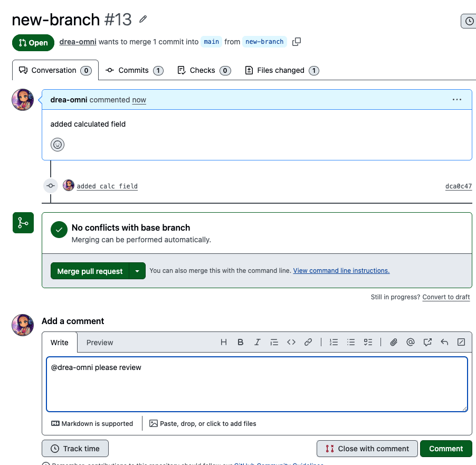Attach files using the paperclip icon

(394, 343)
